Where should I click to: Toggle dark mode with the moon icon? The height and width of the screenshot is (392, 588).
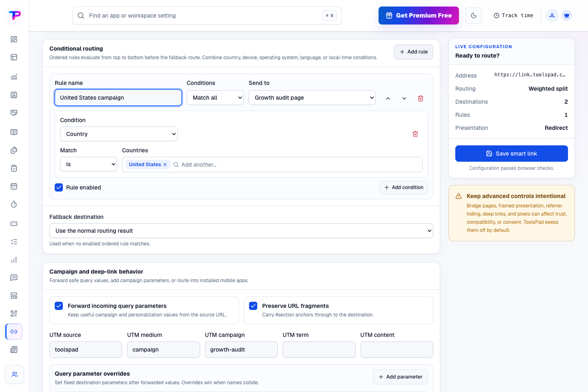[x=474, y=16]
